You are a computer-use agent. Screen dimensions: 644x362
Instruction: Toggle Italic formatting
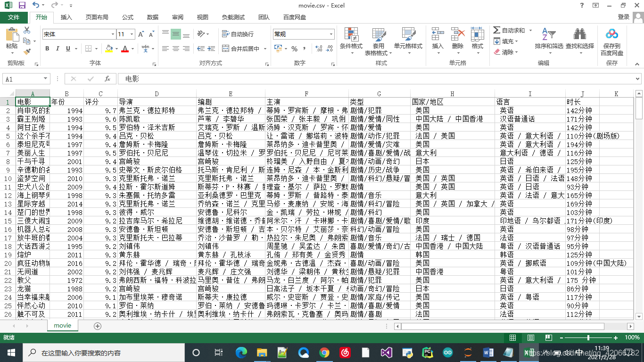[58, 49]
